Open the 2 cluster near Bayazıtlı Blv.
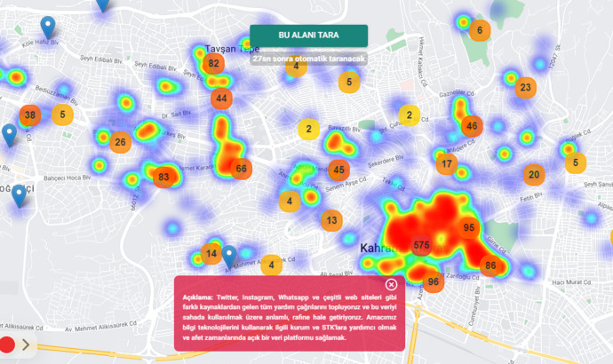Viewport: 613px width, 364px height. [309, 130]
